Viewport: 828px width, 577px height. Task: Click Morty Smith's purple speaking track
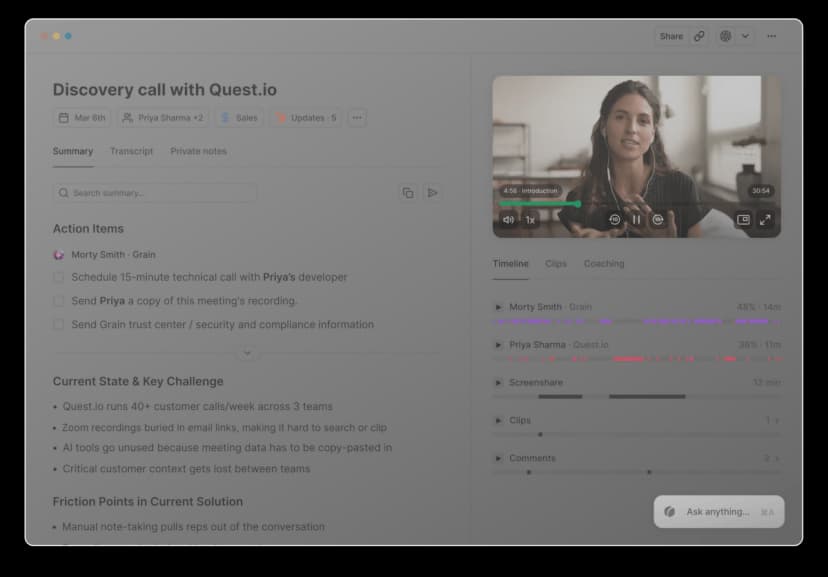coord(637,321)
